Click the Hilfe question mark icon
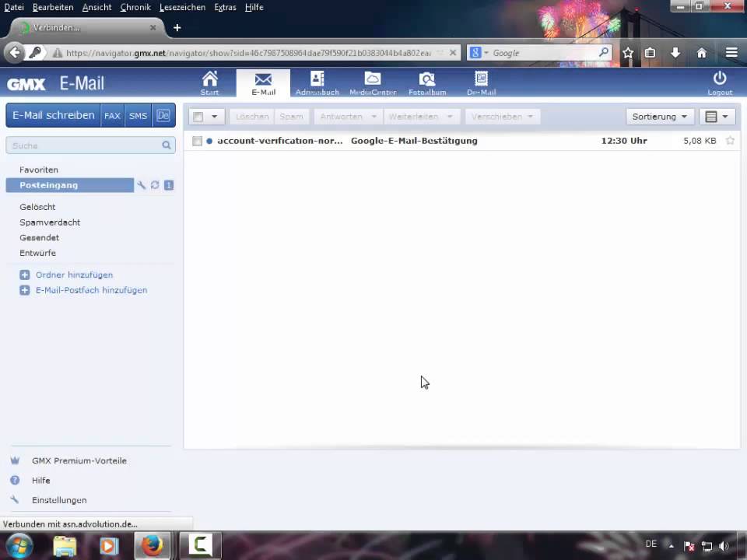This screenshot has width=747, height=560. coord(15,480)
